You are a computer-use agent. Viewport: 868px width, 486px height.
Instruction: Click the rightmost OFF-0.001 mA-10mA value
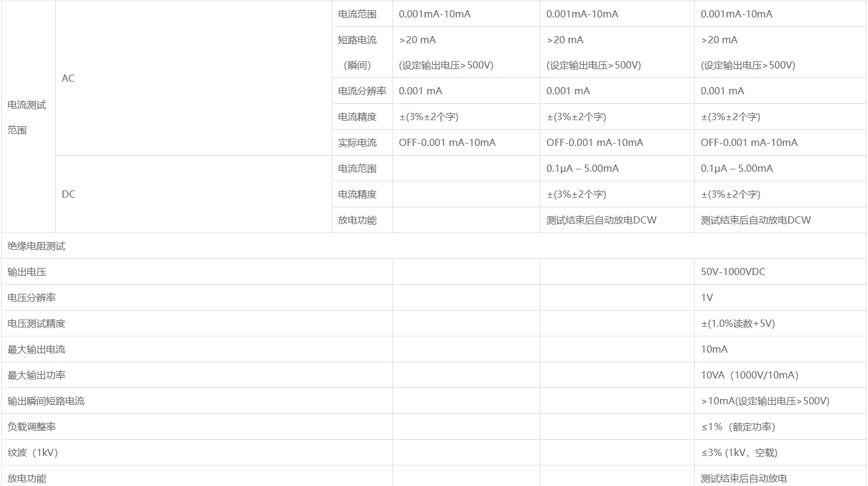750,142
